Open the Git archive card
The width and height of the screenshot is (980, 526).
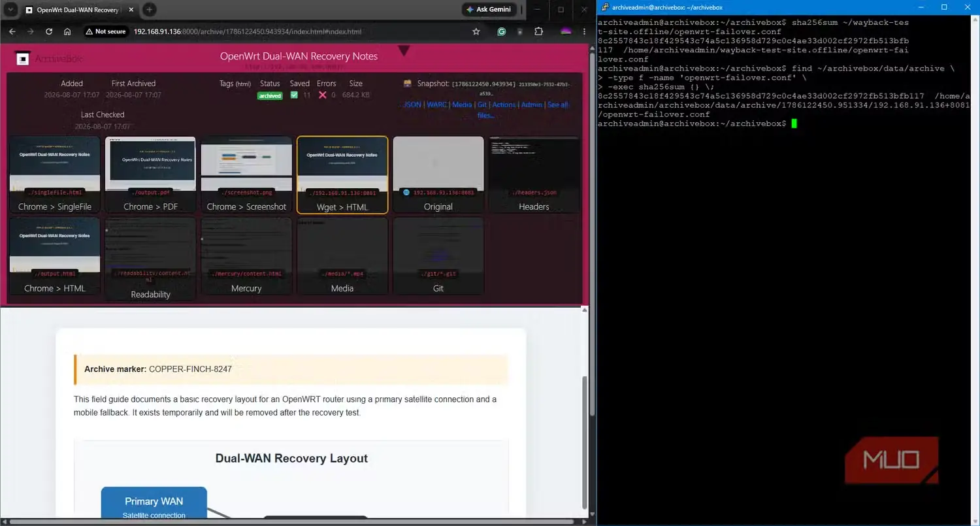coord(438,257)
